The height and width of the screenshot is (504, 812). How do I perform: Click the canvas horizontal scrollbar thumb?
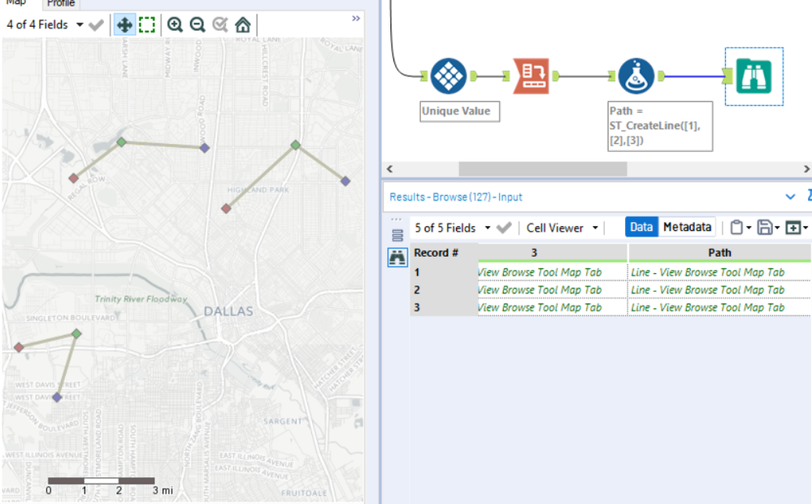543,169
